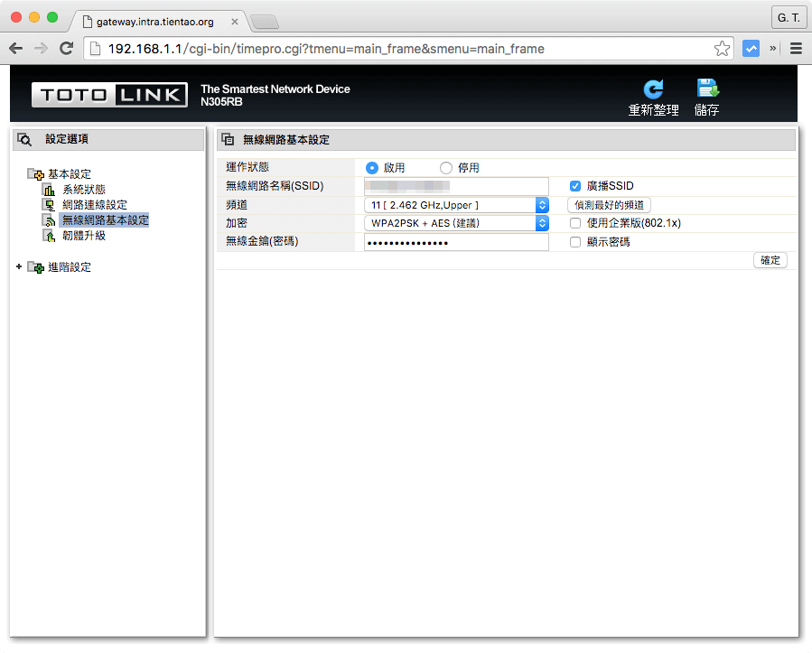Image resolution: width=812 pixels, height=653 pixels.
Task: Click the TOTOLINK logo
Action: point(109,95)
